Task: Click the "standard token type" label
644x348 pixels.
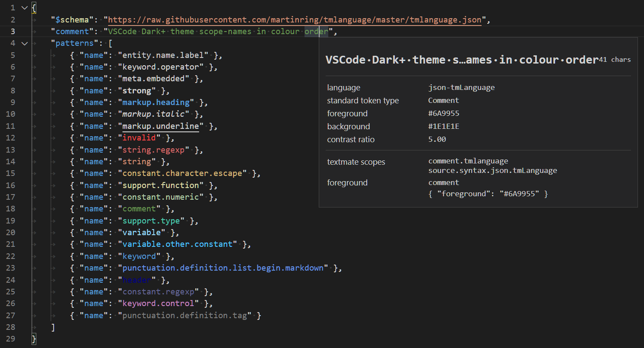Action: click(x=363, y=100)
